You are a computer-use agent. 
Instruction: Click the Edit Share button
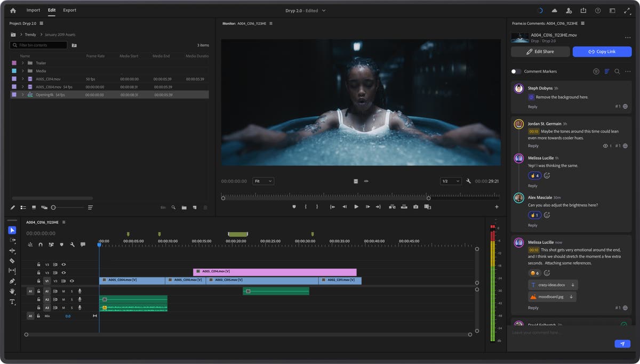pyautogui.click(x=540, y=52)
